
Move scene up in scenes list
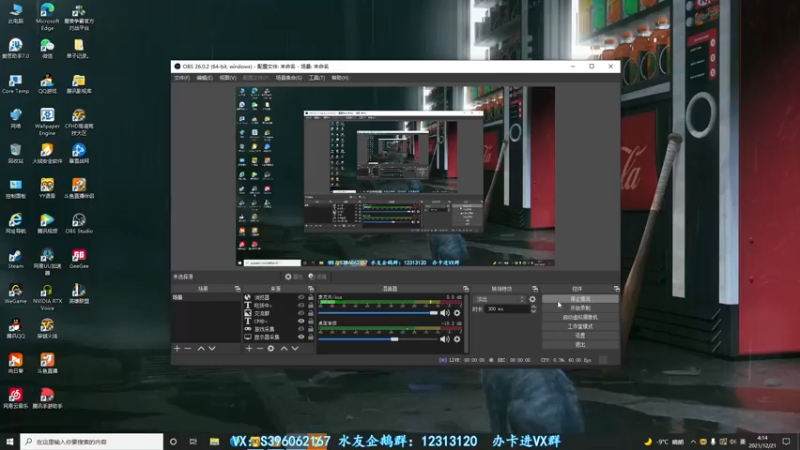tap(201, 348)
